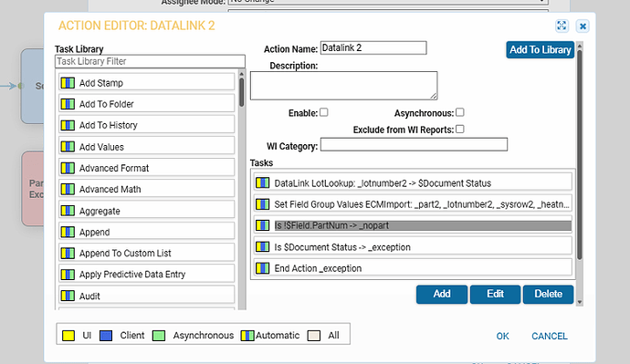
Task: Confirm with the OK link
Action: (503, 336)
